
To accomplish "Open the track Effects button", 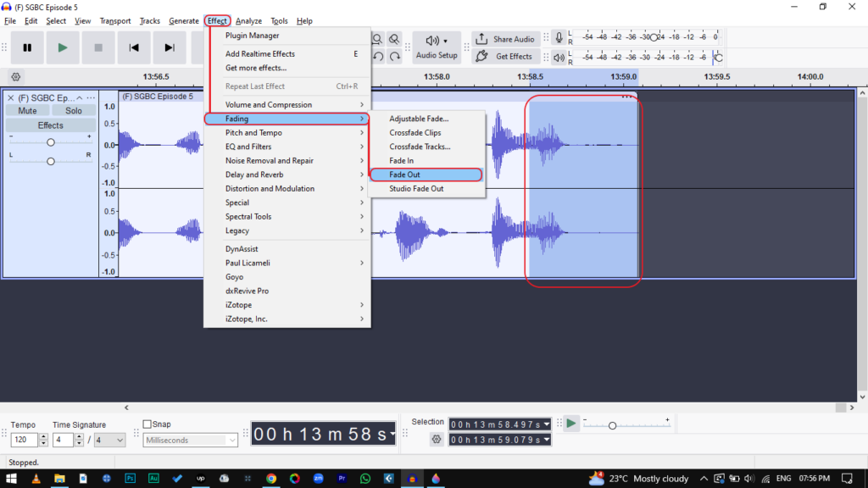I will click(x=50, y=125).
